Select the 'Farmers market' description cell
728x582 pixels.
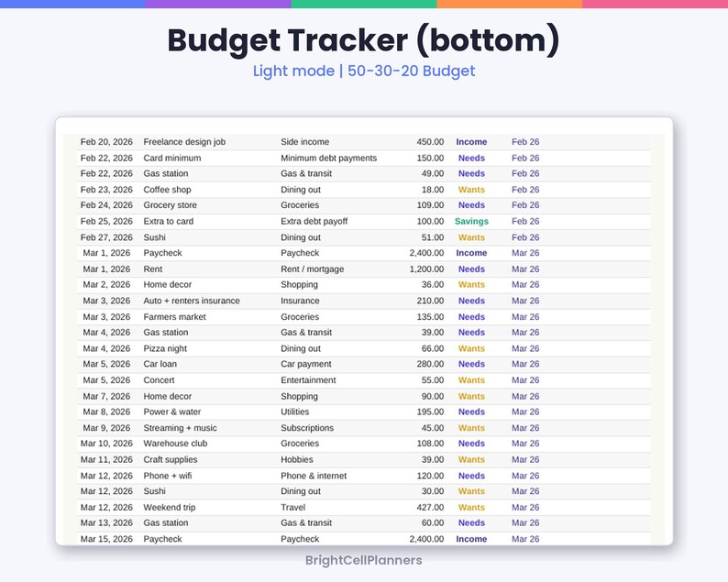click(x=174, y=317)
